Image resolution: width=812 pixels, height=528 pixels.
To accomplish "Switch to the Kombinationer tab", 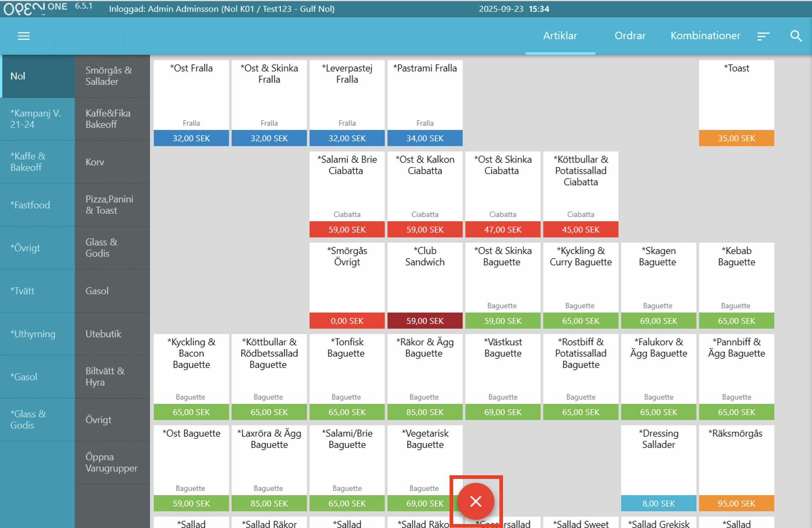I will pyautogui.click(x=705, y=36).
